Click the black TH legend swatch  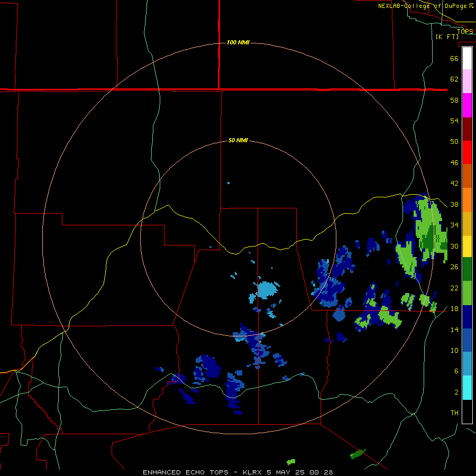(x=467, y=411)
